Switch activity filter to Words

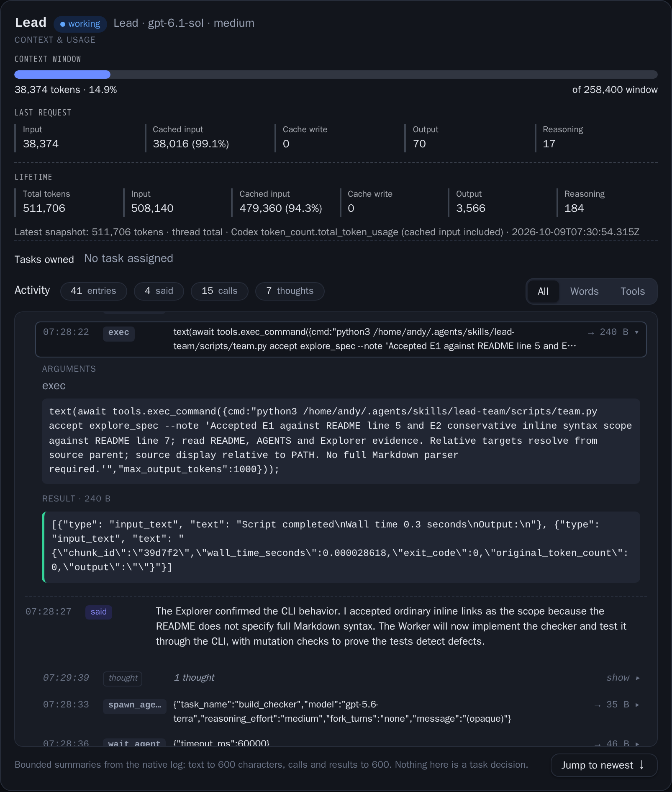tap(584, 291)
